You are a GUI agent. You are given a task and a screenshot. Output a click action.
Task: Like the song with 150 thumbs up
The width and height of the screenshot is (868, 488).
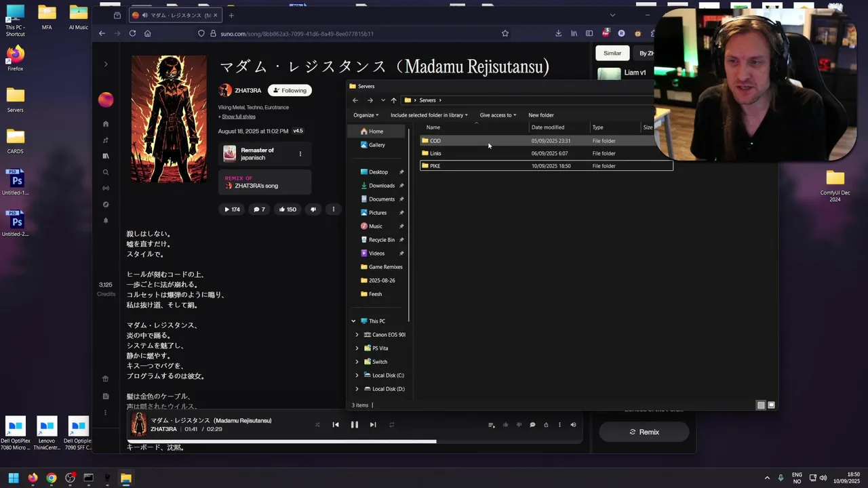288,209
